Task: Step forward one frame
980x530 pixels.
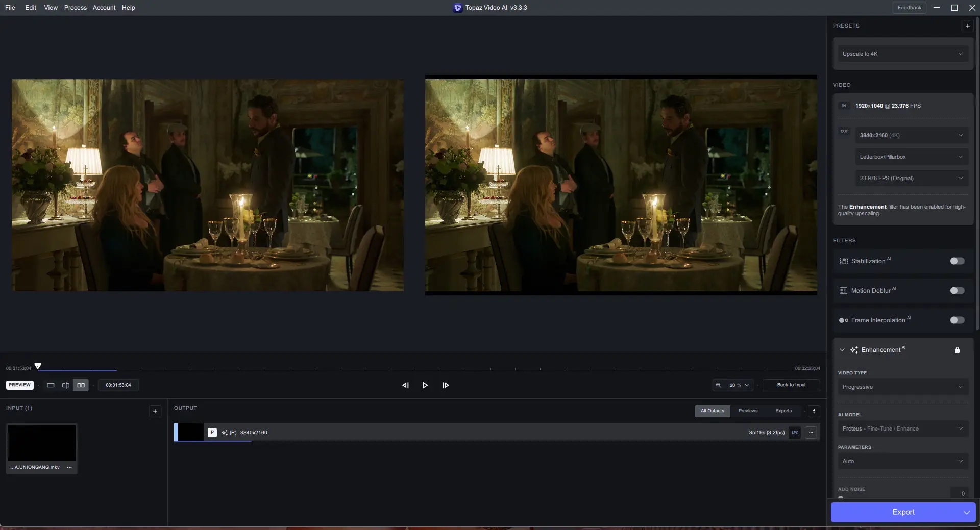Action: tap(446, 385)
